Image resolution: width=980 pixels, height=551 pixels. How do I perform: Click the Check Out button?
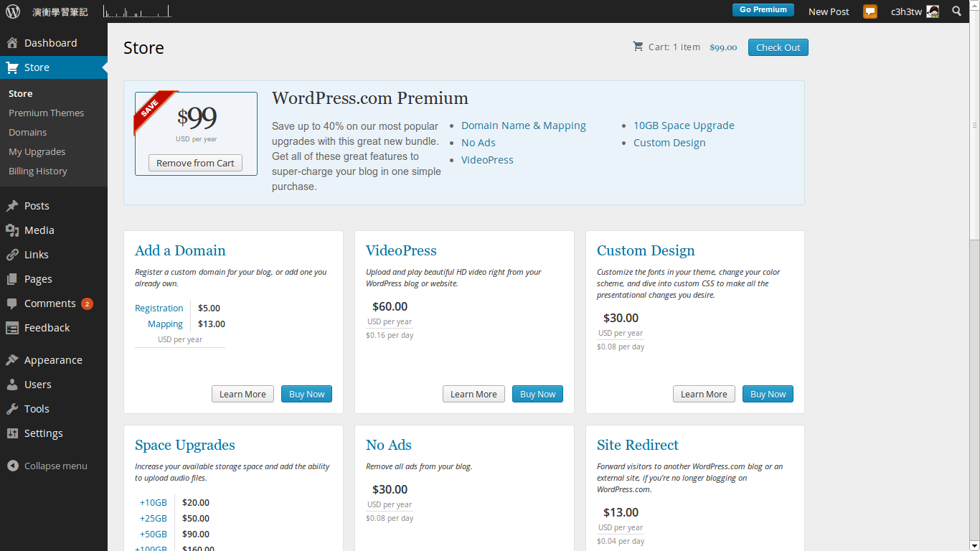[778, 47]
